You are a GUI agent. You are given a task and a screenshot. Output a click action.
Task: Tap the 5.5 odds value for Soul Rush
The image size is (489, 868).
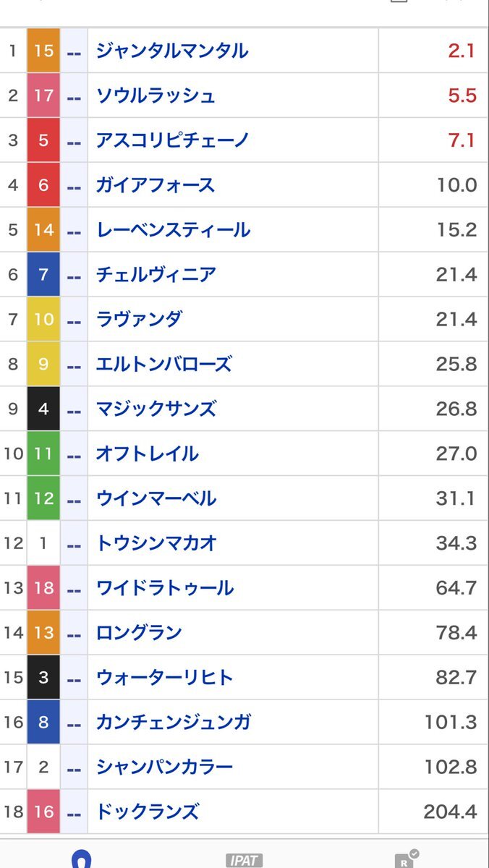[462, 94]
